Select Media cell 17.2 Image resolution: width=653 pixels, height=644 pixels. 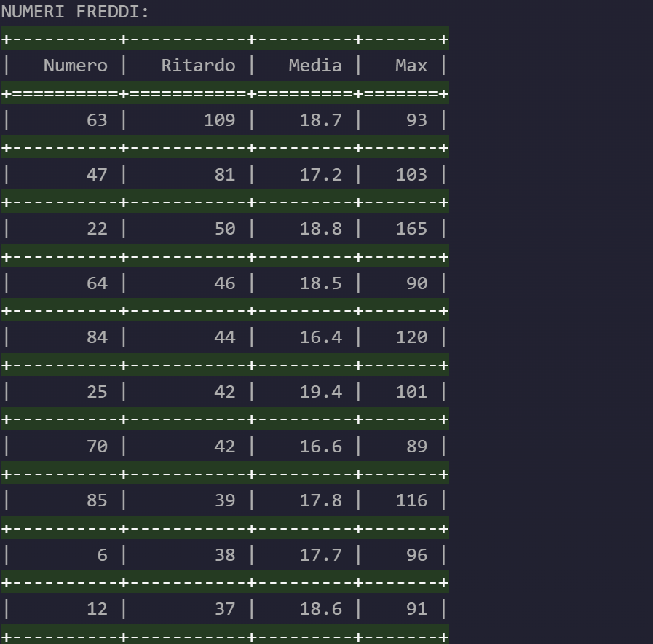click(320, 175)
